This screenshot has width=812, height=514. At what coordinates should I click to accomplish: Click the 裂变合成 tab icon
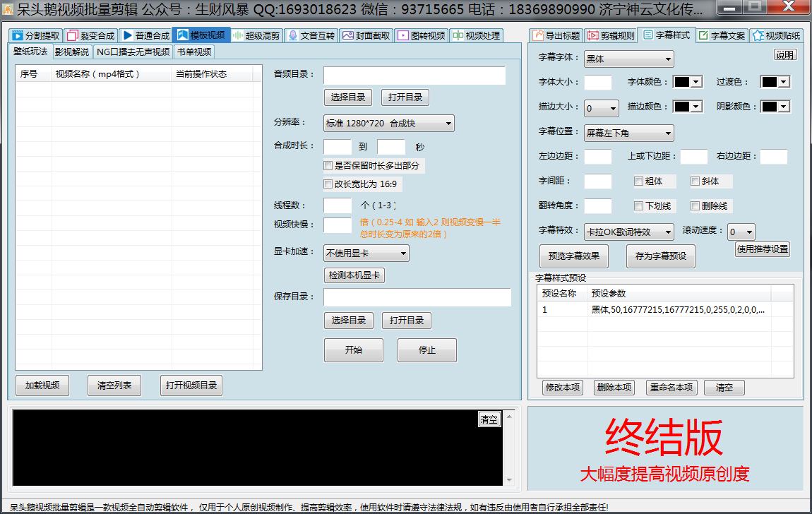pos(73,35)
